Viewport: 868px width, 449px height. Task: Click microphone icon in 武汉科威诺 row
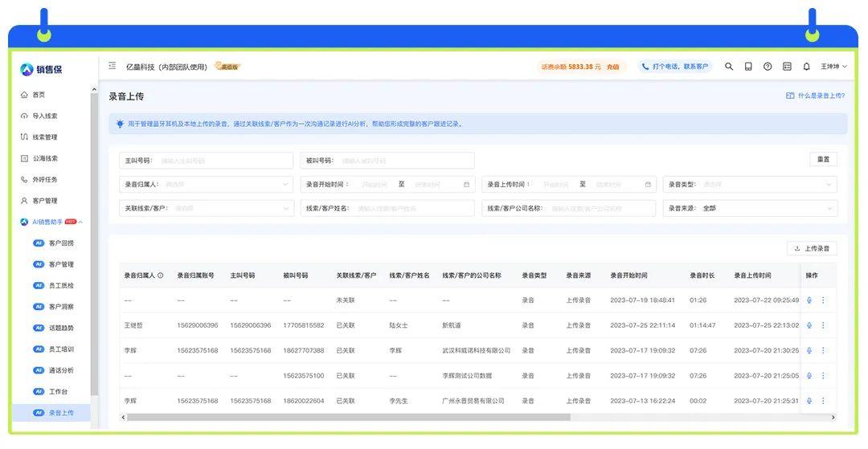pos(809,350)
